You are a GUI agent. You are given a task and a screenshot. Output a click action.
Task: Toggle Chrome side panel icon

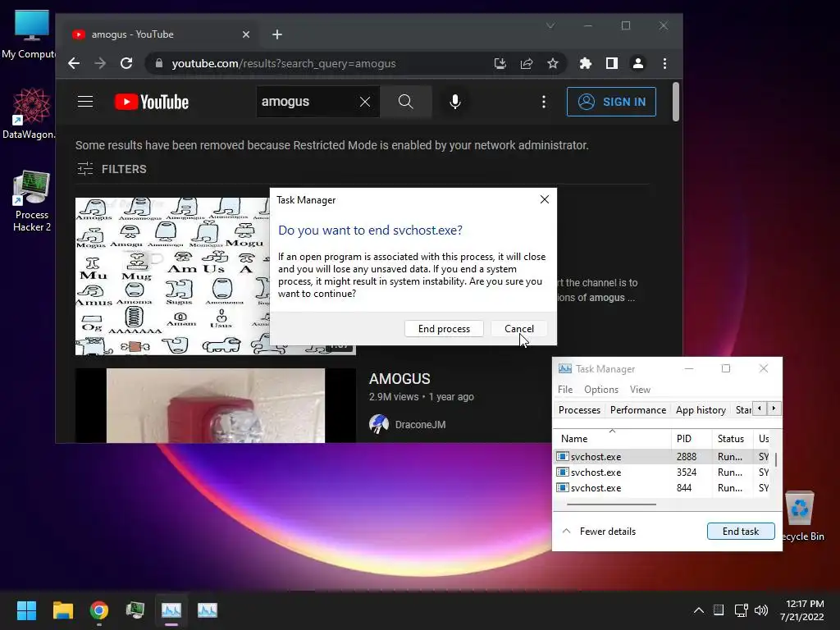612,63
